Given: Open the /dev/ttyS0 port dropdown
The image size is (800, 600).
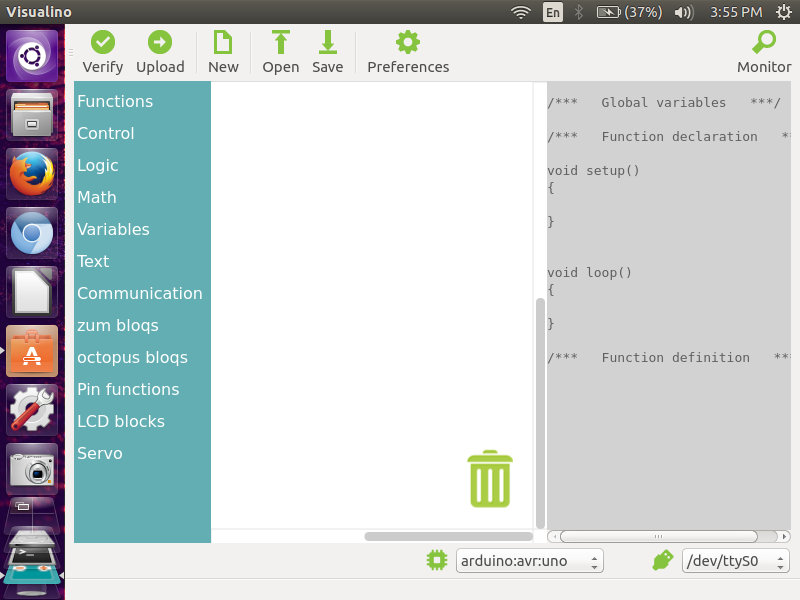Looking at the screenshot, I should [x=736, y=561].
